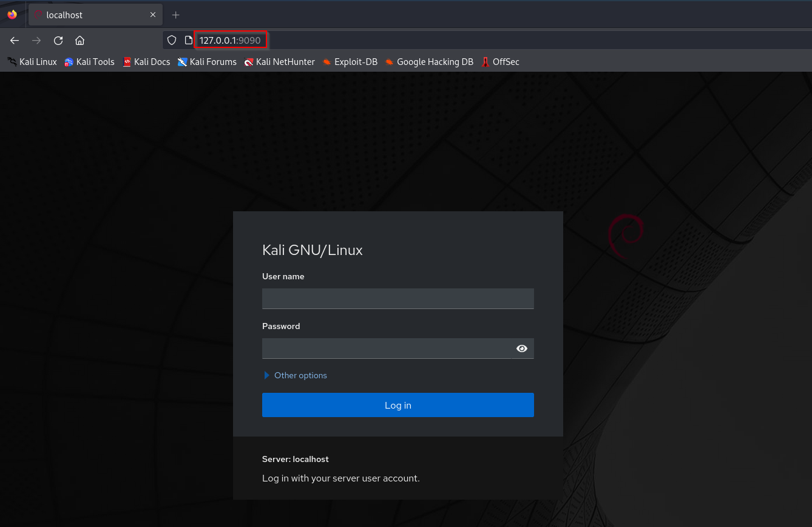Focus the User name field
Screen dimensions: 812x527
coord(398,299)
